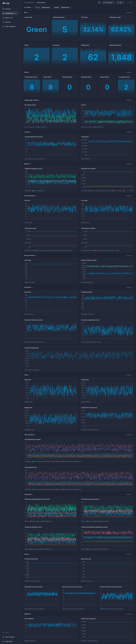This screenshot has width=136, height=644.
Task: Click the Query time legend color swatch
Action: (x=26, y=402)
